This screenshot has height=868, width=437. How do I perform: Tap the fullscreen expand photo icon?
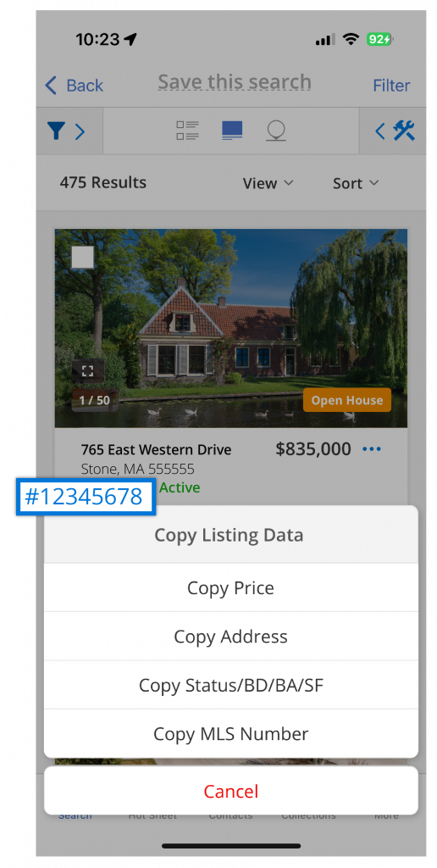(x=87, y=371)
